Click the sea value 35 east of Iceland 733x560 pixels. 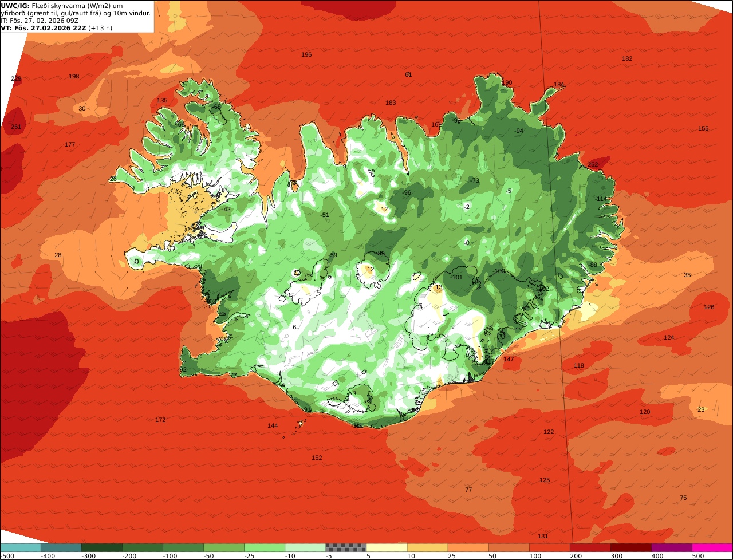(x=687, y=275)
